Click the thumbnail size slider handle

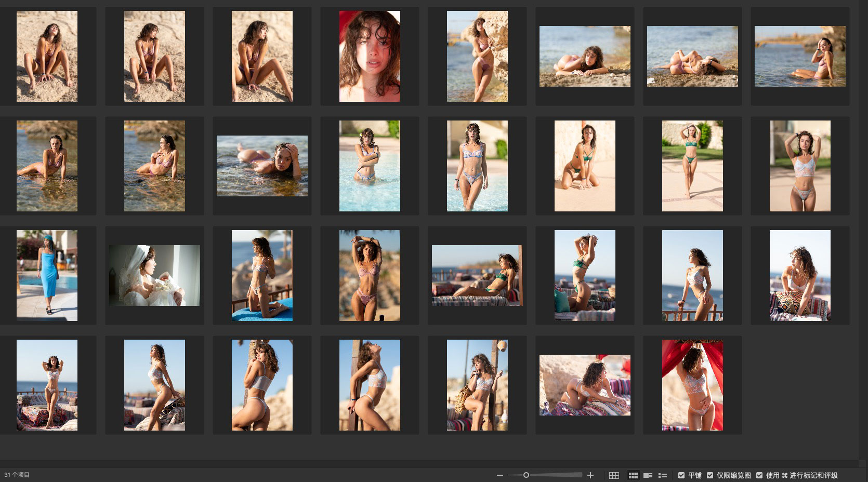tap(526, 475)
